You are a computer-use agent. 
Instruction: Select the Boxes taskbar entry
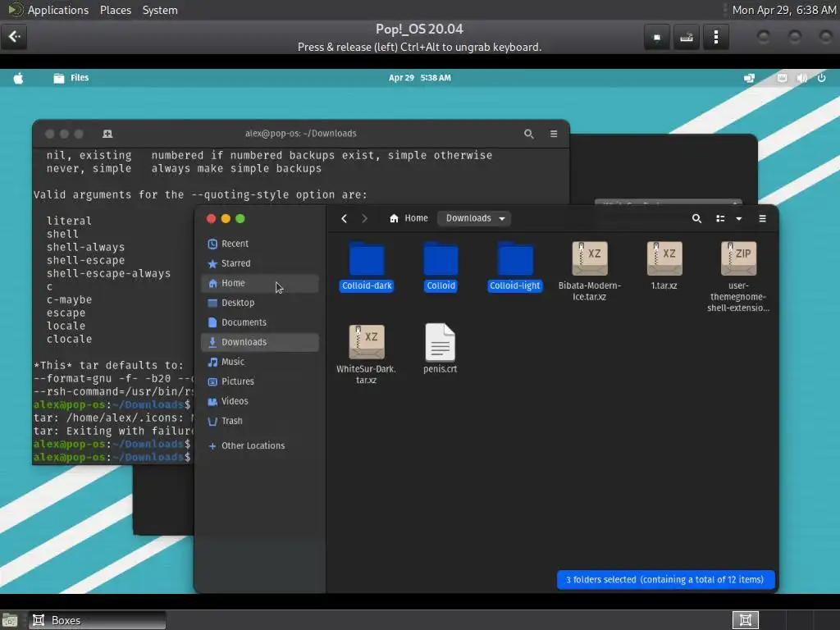(x=97, y=620)
